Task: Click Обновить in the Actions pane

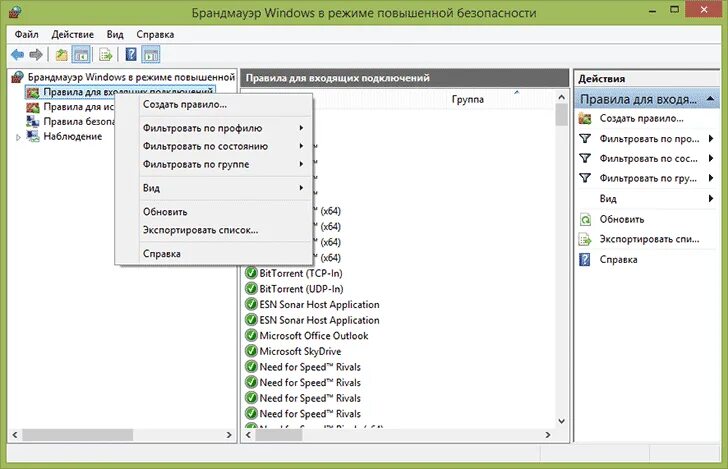Action: [622, 219]
